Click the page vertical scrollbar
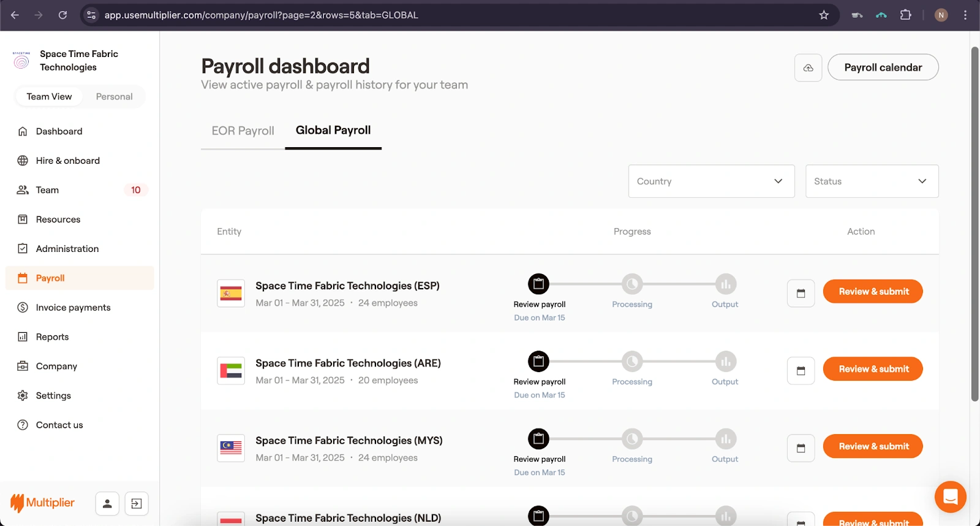Image resolution: width=980 pixels, height=526 pixels. tap(975, 224)
